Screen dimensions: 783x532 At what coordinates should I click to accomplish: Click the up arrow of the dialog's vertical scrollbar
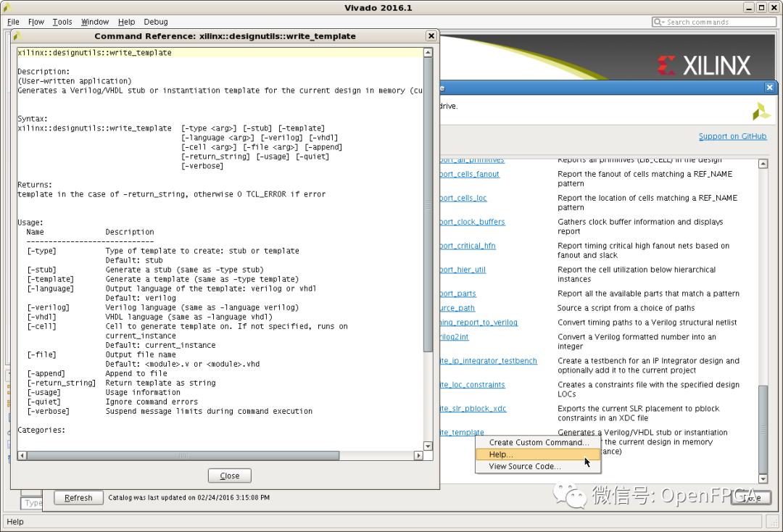click(426, 51)
